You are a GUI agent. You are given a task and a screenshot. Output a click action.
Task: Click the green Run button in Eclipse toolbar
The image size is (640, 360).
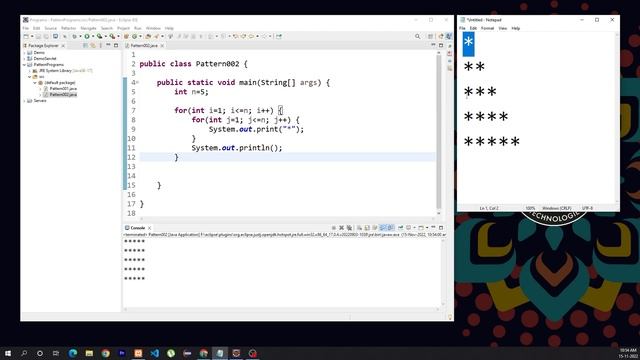pos(87,36)
